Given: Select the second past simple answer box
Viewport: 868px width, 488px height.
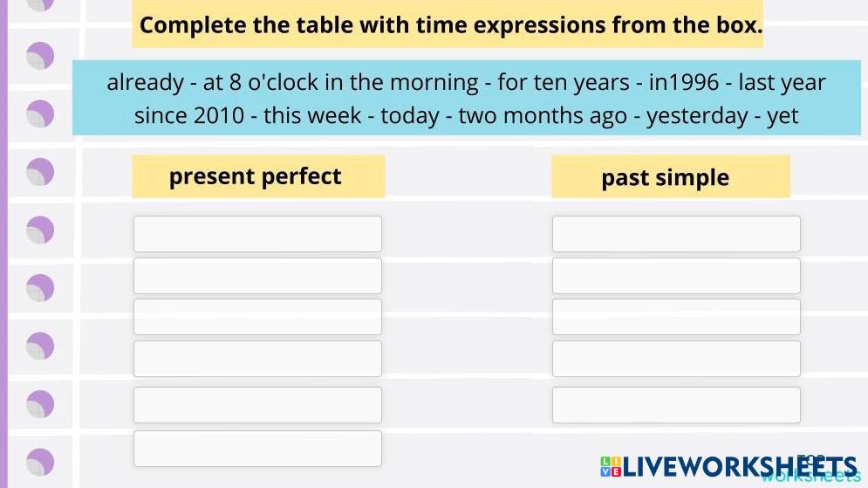Looking at the screenshot, I should pos(676,276).
